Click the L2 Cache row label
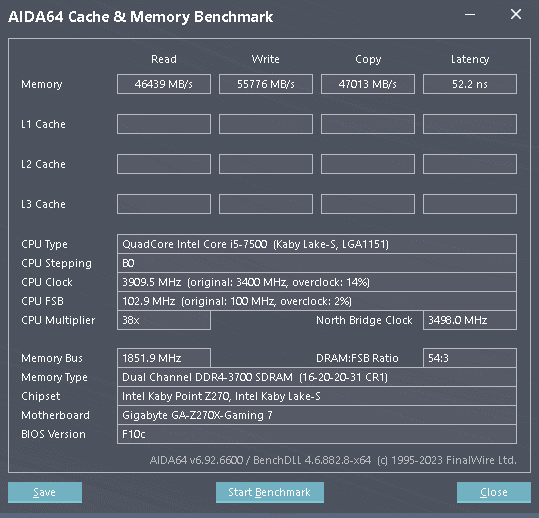Image resolution: width=539 pixels, height=518 pixels. [43, 164]
